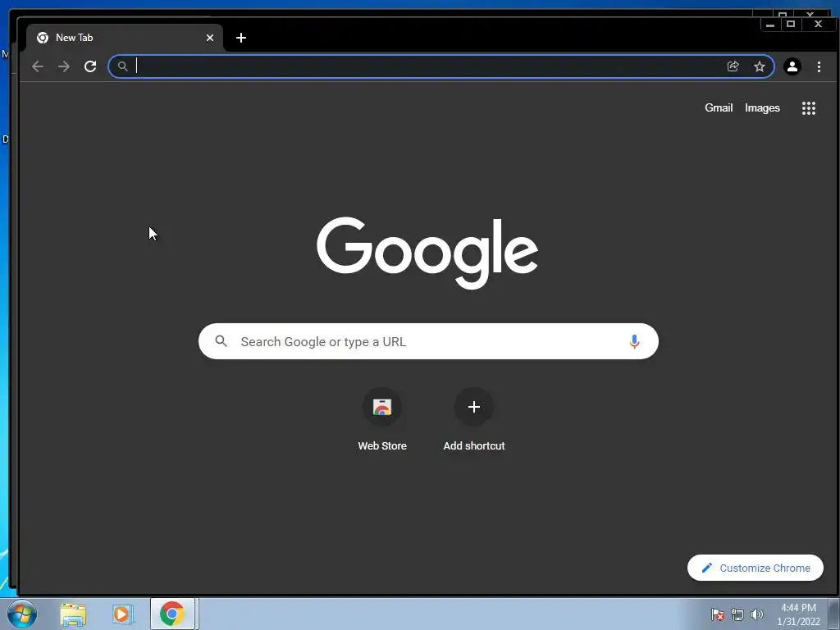
Task: Open the Images link
Action: click(762, 107)
